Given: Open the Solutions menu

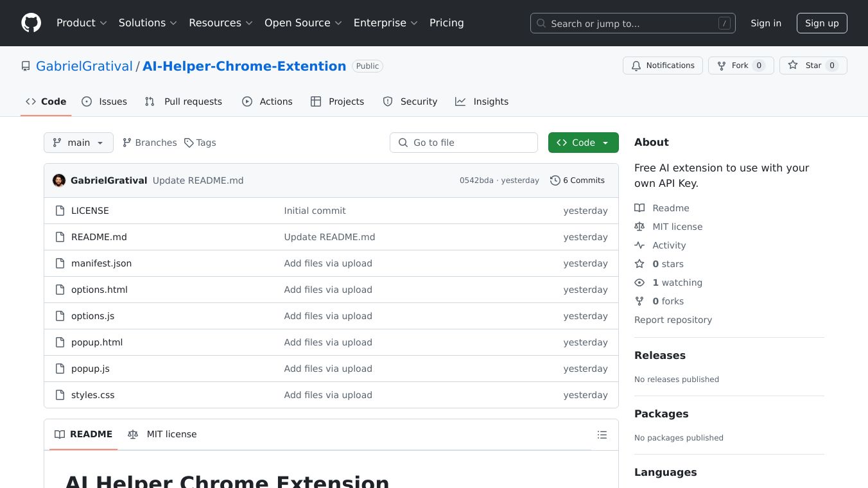Looking at the screenshot, I should click(x=147, y=23).
